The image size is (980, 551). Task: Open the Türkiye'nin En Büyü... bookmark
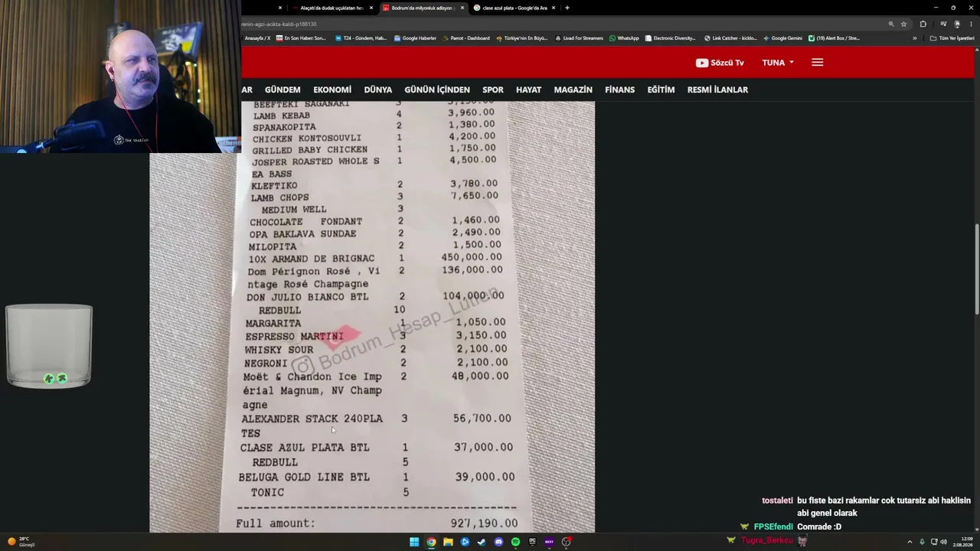click(x=522, y=38)
